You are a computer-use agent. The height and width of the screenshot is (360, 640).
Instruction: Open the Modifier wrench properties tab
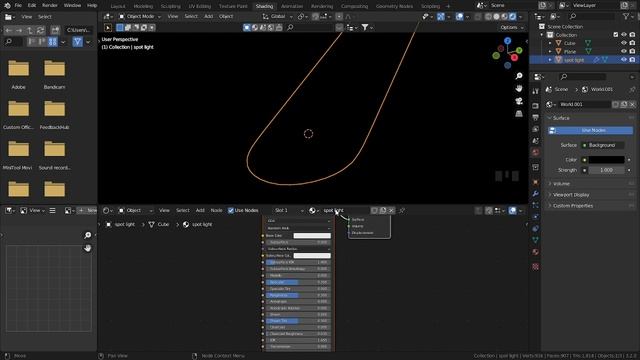click(536, 193)
